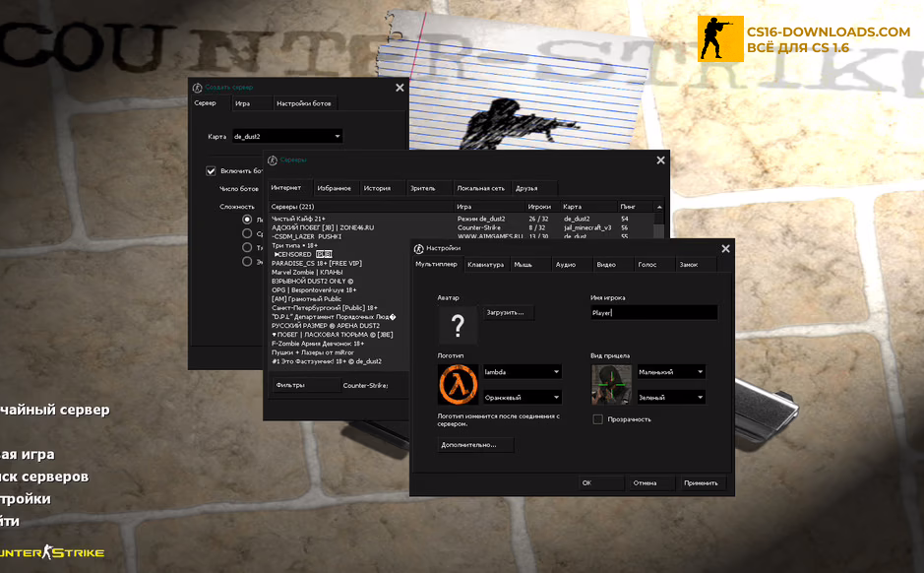Select server ВЗРЫВНОЙ DUST2 ONLY
Screen dimensions: 924x573
click(x=312, y=282)
